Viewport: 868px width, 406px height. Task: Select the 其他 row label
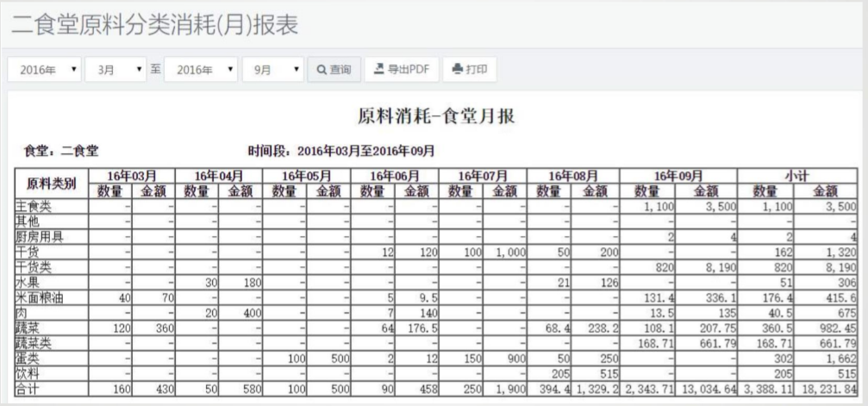point(27,222)
